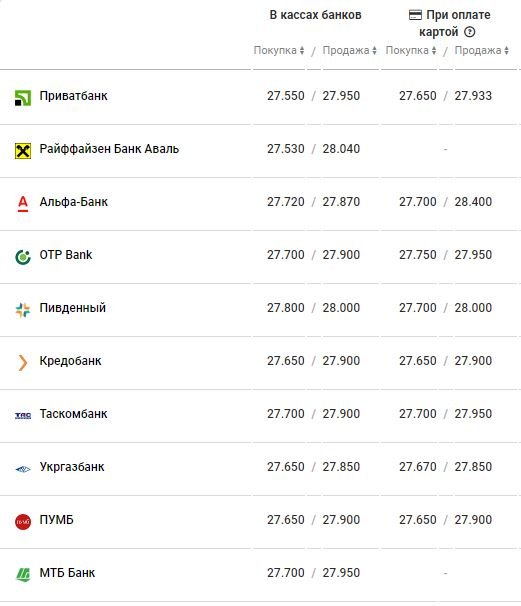Click the Пивденный bank logo icon
Screen dimensions: 521x606
[x=23, y=310]
